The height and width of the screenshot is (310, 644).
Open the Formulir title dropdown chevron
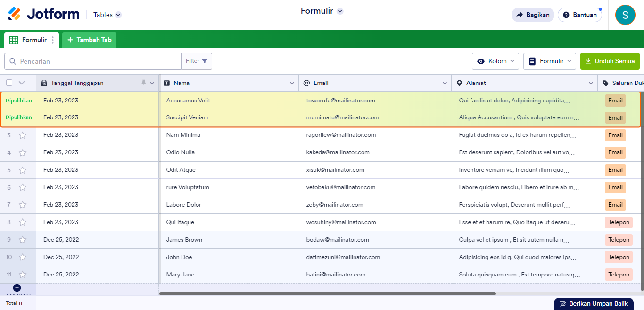[340, 11]
